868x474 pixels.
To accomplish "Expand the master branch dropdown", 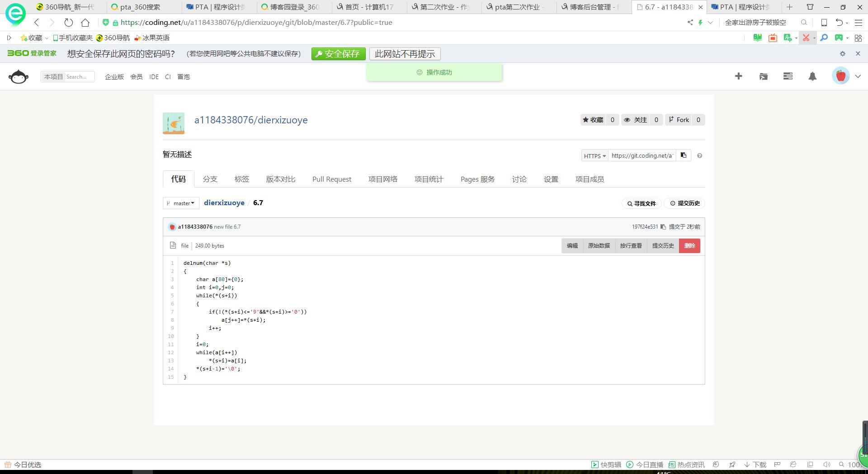I will [181, 203].
